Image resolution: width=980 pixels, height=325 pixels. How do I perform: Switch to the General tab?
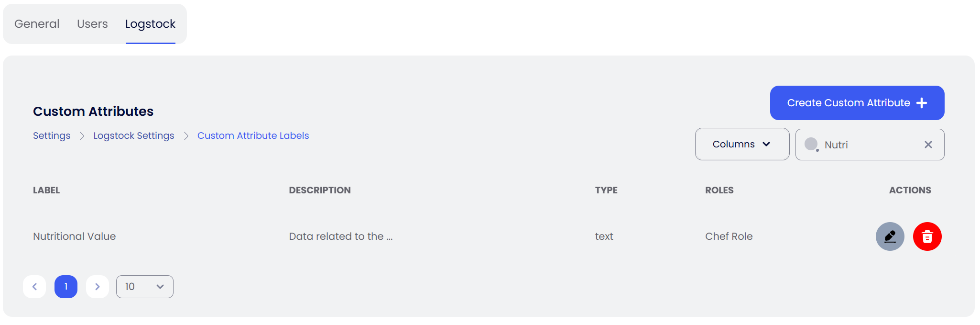coord(37,24)
